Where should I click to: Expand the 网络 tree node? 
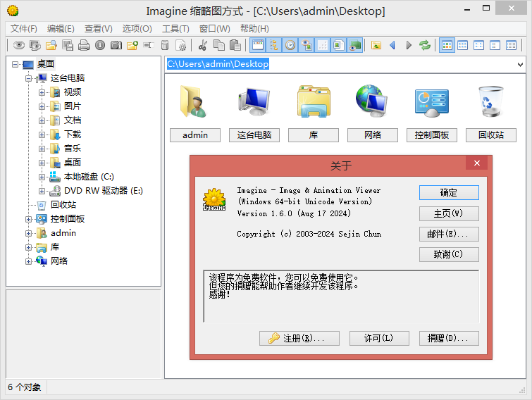(28, 261)
